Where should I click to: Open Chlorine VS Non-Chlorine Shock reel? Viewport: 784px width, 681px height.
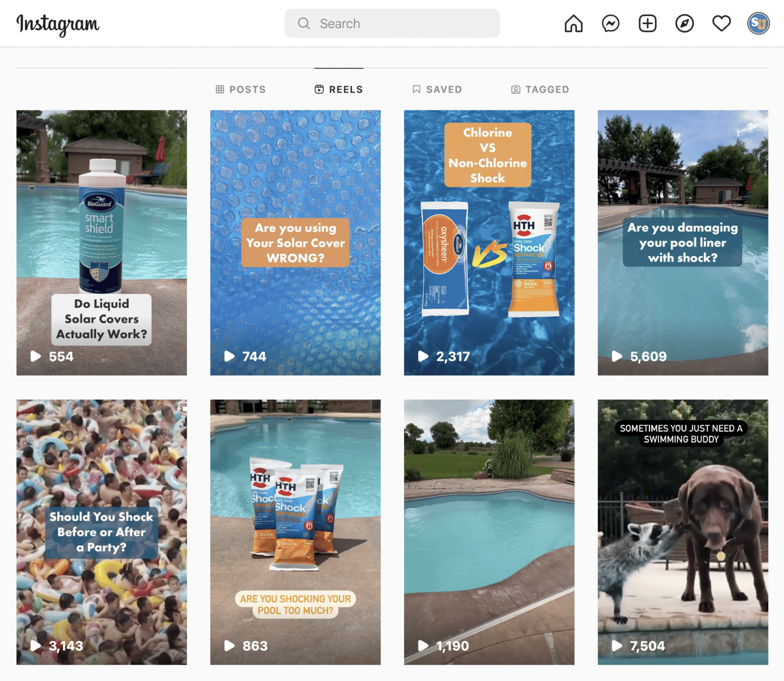(489, 243)
